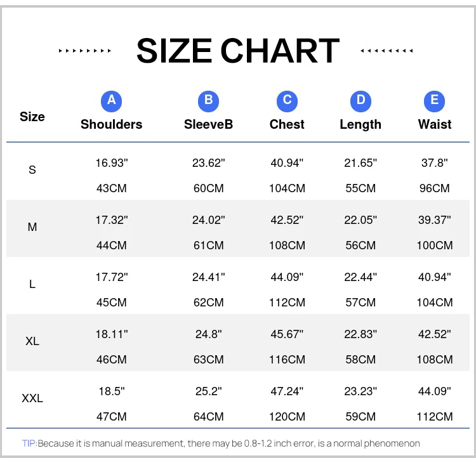
Task: Click the blue E circle icon
Action: [x=435, y=100]
